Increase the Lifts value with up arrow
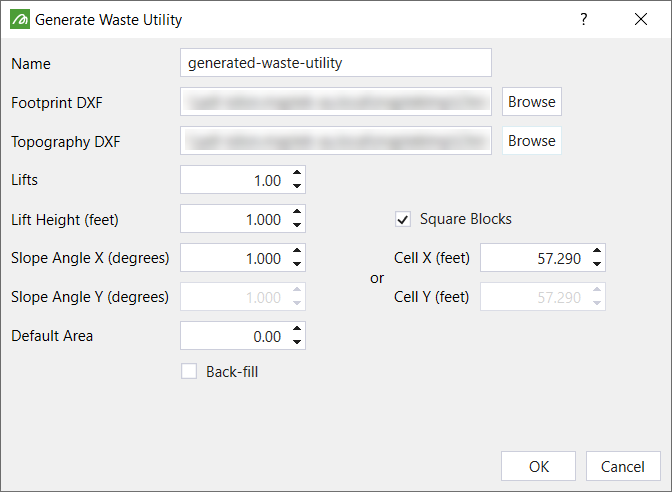This screenshot has height=492, width=672. [x=297, y=173]
